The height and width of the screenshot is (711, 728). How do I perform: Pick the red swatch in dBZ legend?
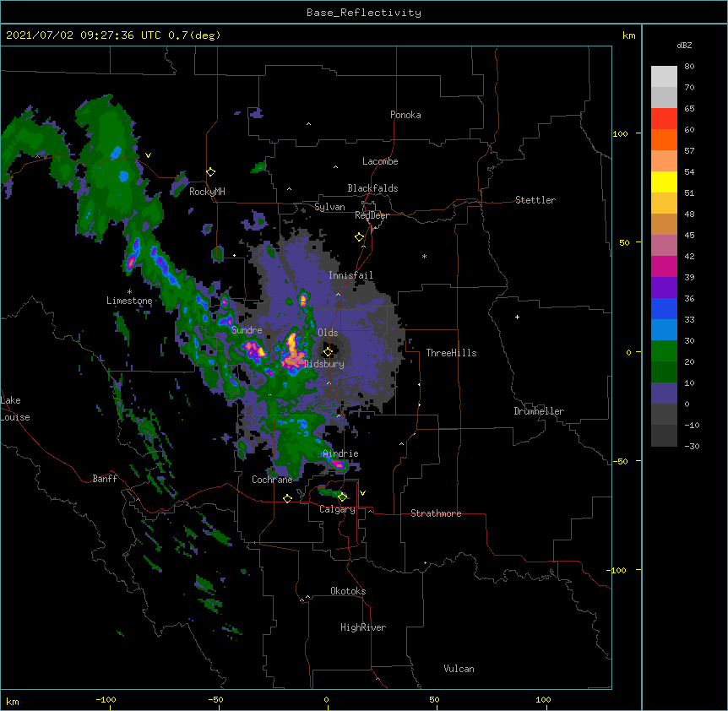[664, 118]
